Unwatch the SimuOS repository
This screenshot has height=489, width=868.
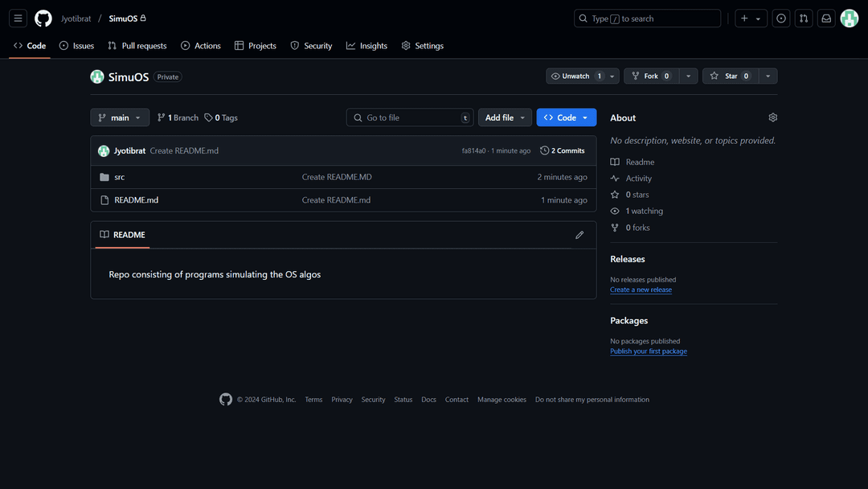coord(575,76)
